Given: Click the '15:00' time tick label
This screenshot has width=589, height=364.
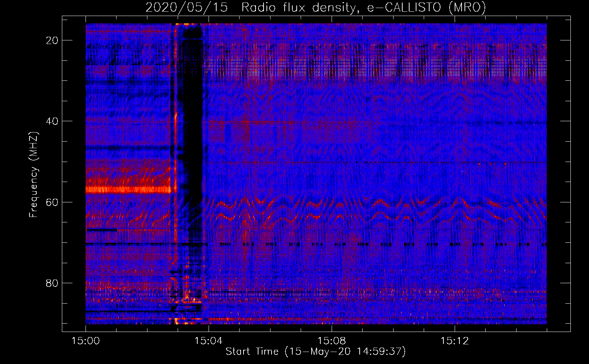Looking at the screenshot, I should coord(86,341).
